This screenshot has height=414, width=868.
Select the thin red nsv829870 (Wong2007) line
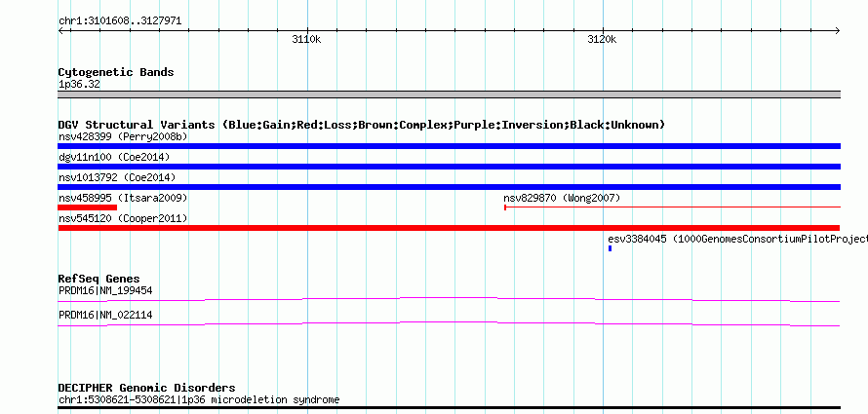pyautogui.click(x=672, y=207)
